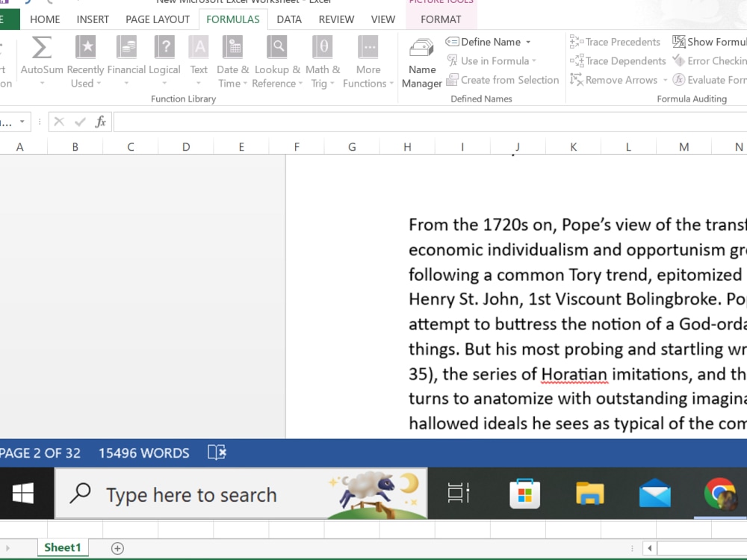This screenshot has height=560, width=747.
Task: Toggle Show Formulas
Action: (x=710, y=42)
